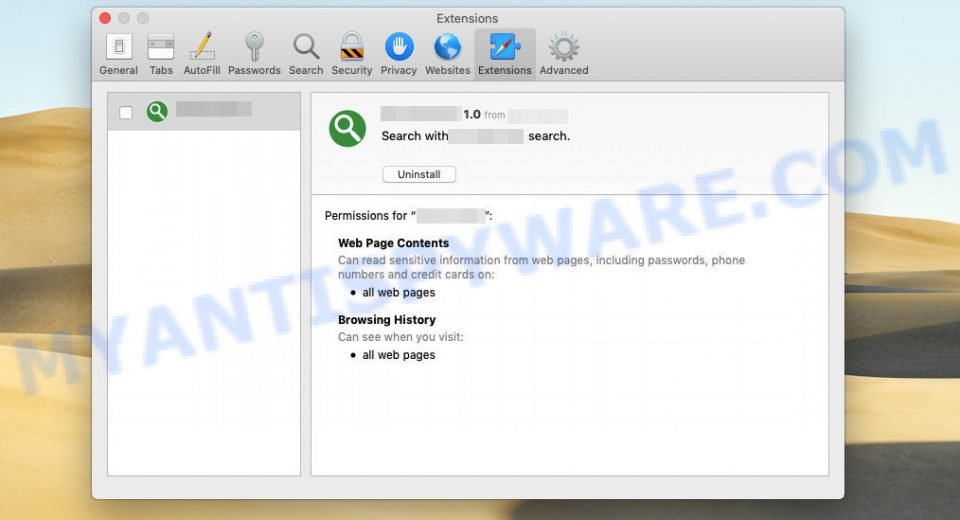960x520 pixels.
Task: Enable the extension checkbox in the sidebar list
Action: (x=126, y=113)
